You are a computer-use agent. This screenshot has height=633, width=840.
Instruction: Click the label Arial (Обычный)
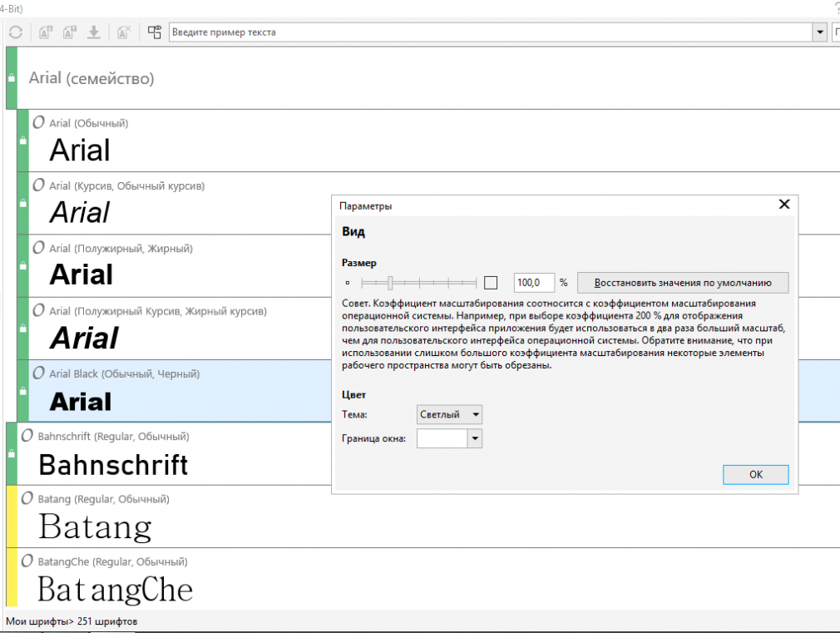tap(89, 123)
